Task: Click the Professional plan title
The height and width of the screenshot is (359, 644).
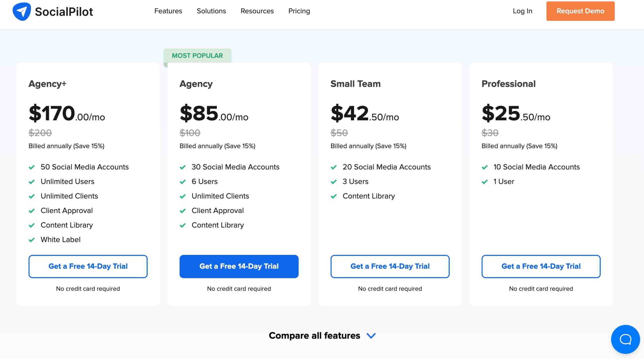Action: click(508, 84)
